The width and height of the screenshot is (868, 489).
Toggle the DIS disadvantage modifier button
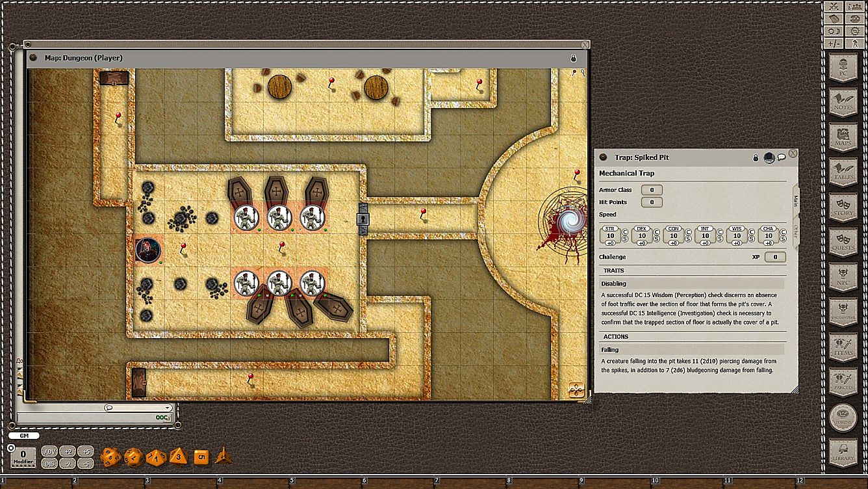click(49, 464)
